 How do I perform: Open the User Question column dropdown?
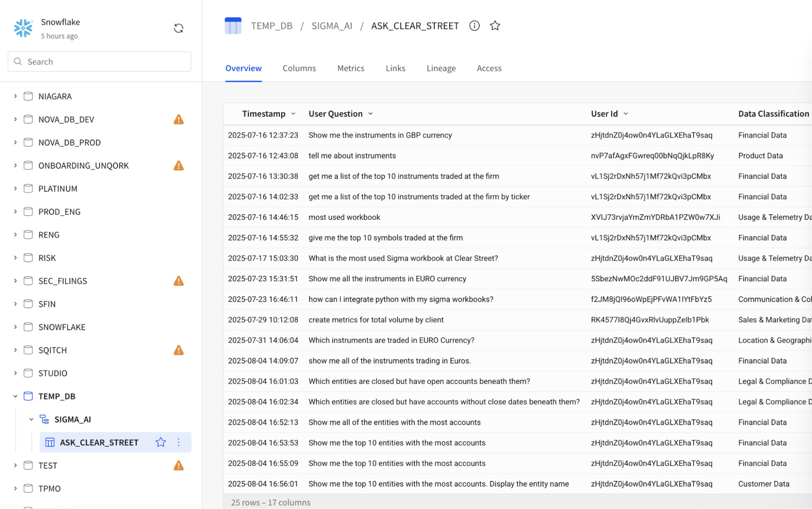370,114
